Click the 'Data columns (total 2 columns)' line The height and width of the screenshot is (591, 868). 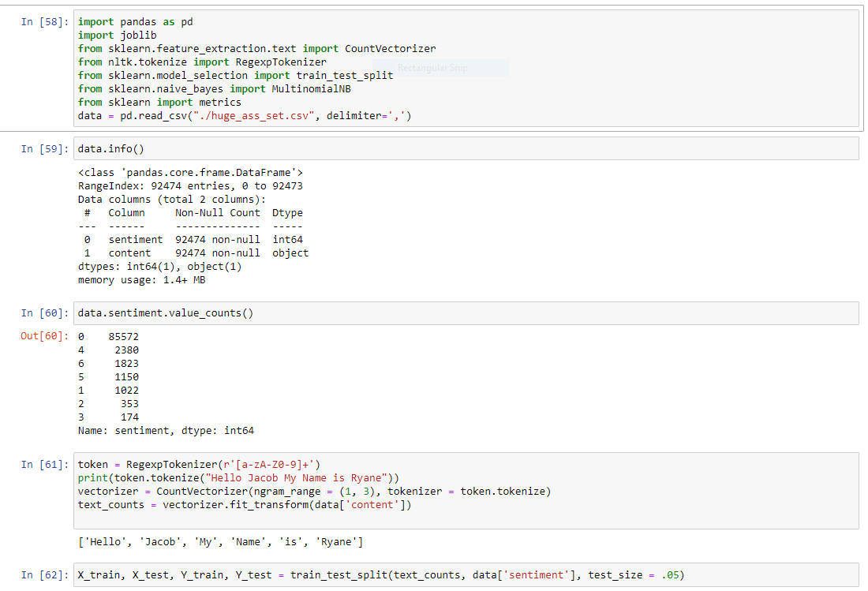172,199
